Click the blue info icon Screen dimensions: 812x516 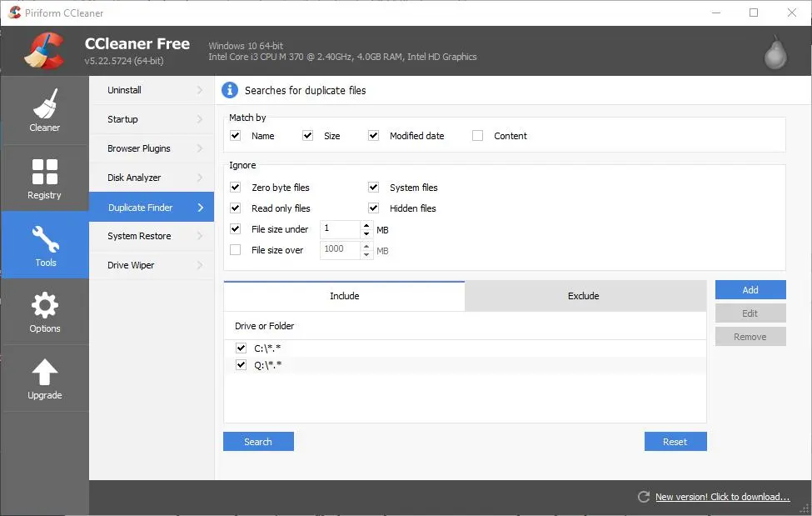click(x=229, y=90)
